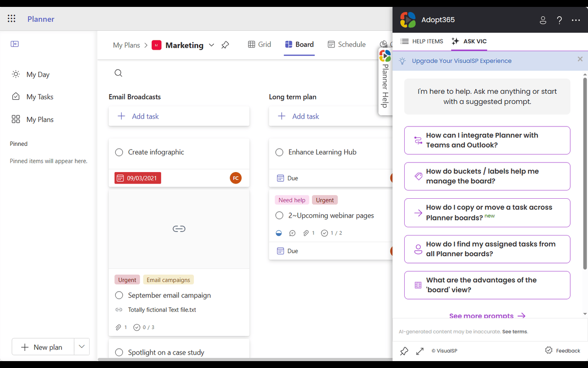Viewport: 588px width, 368px height.
Task: Mark Enhance Learning Hub complete
Action: click(279, 152)
